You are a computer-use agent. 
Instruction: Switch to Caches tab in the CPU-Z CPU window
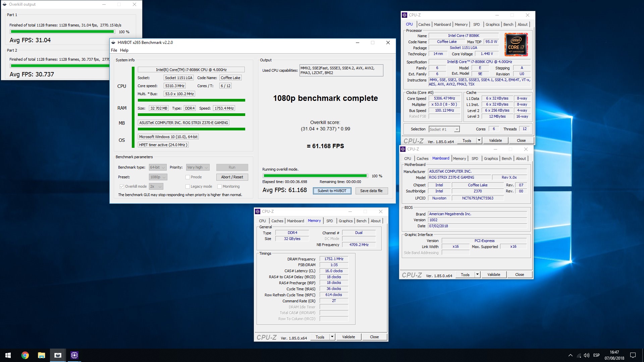tap(424, 24)
